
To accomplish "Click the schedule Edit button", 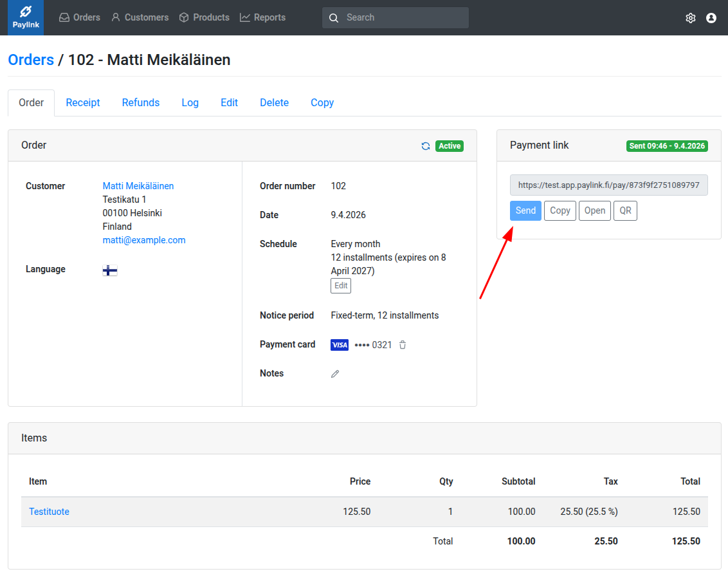I will [341, 286].
